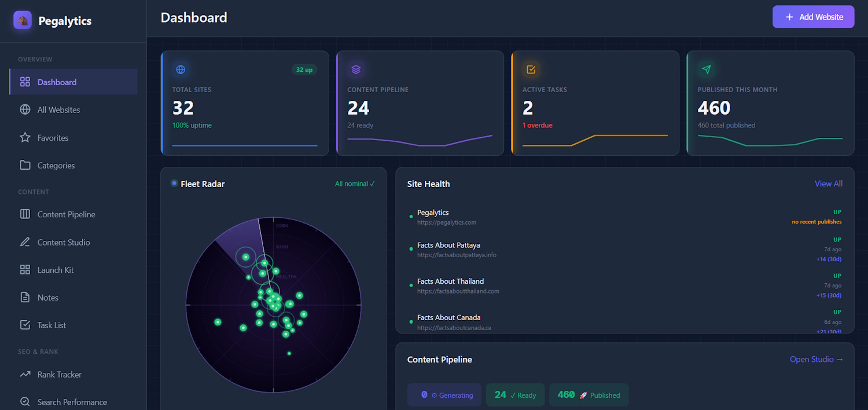Open Dashboard in the sidebar

point(73,82)
